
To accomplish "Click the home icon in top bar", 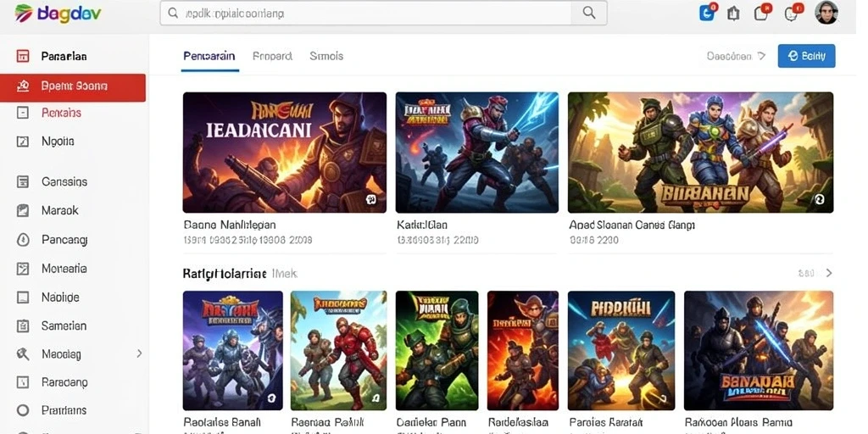I will click(x=733, y=14).
